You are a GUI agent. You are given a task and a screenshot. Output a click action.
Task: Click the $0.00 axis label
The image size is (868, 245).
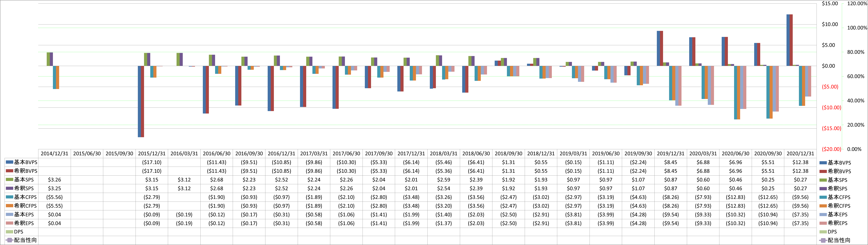point(828,66)
